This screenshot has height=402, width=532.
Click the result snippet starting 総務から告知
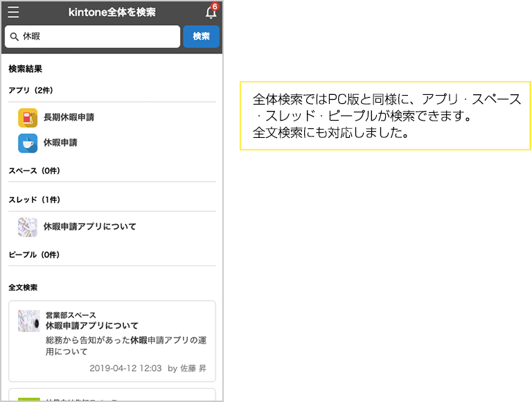(x=125, y=346)
